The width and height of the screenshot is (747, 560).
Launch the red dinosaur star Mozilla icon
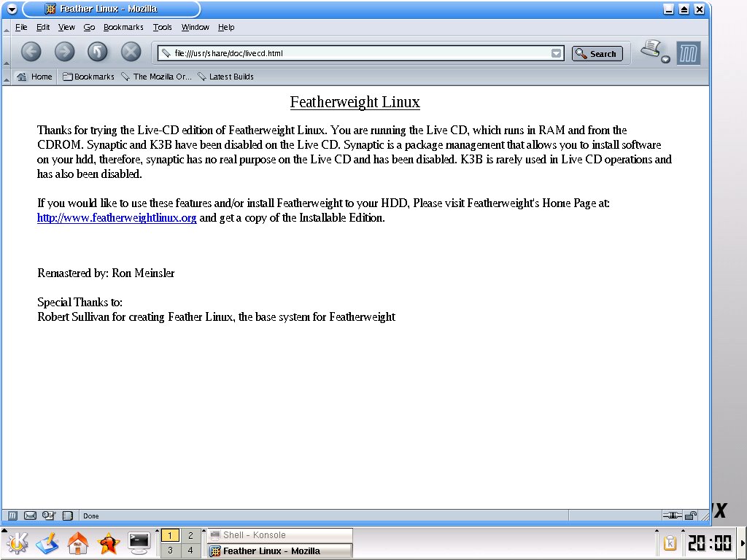(x=108, y=543)
